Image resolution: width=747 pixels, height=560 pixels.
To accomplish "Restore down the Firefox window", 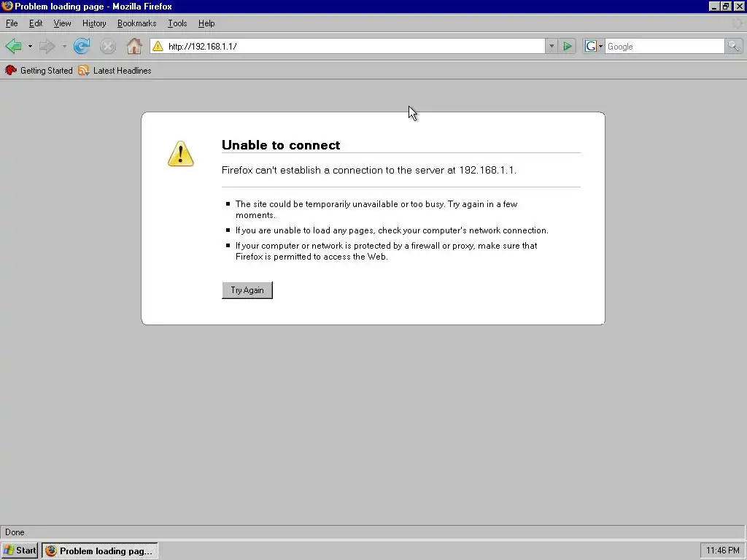I will coord(726,6).
